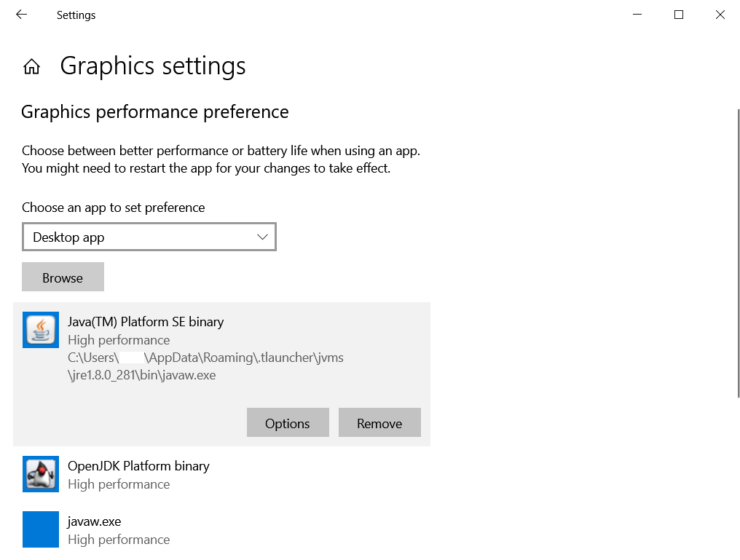The width and height of the screenshot is (740, 560).
Task: Open the Desktop app type dropdown
Action: (x=149, y=237)
